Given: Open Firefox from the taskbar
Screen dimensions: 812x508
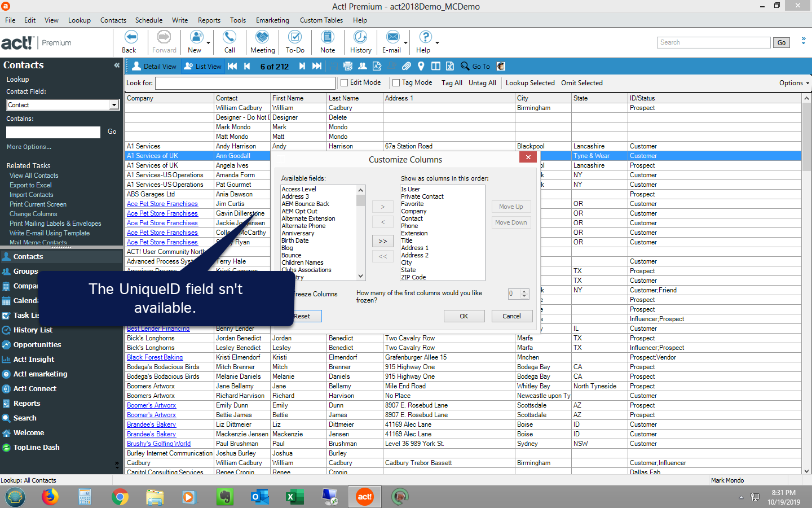Looking at the screenshot, I should point(50,497).
